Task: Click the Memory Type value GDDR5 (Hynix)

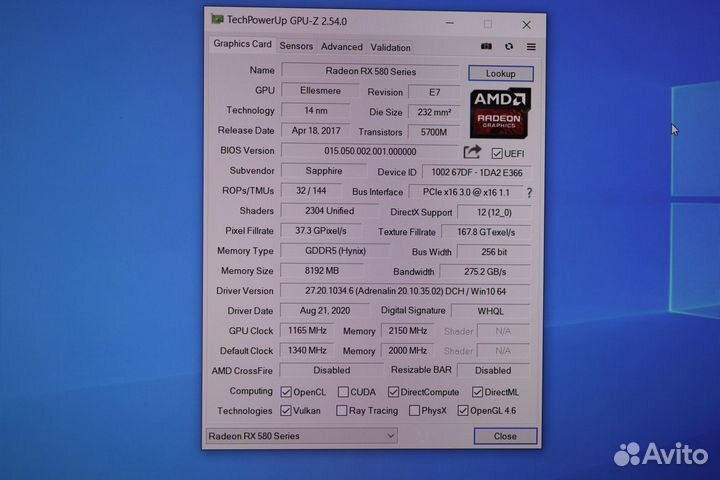Action: click(x=335, y=251)
